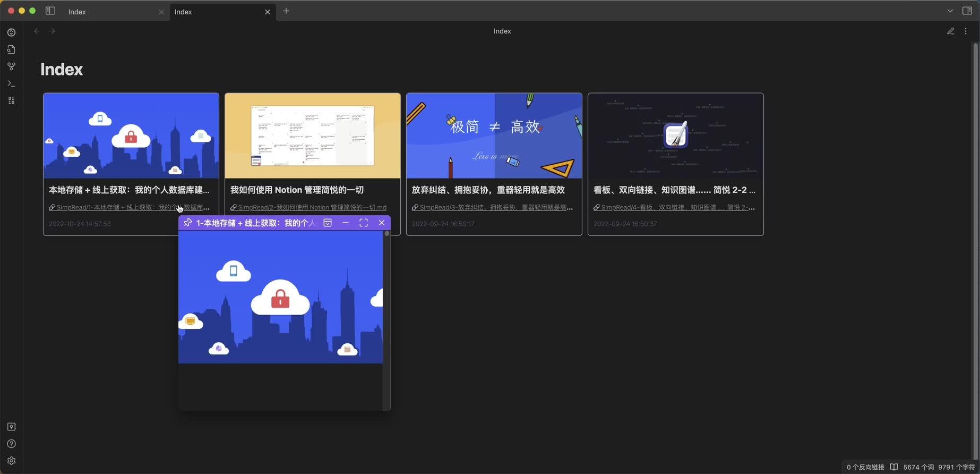
Task: Open the settings gear in the left ribbon
Action: click(x=11, y=461)
